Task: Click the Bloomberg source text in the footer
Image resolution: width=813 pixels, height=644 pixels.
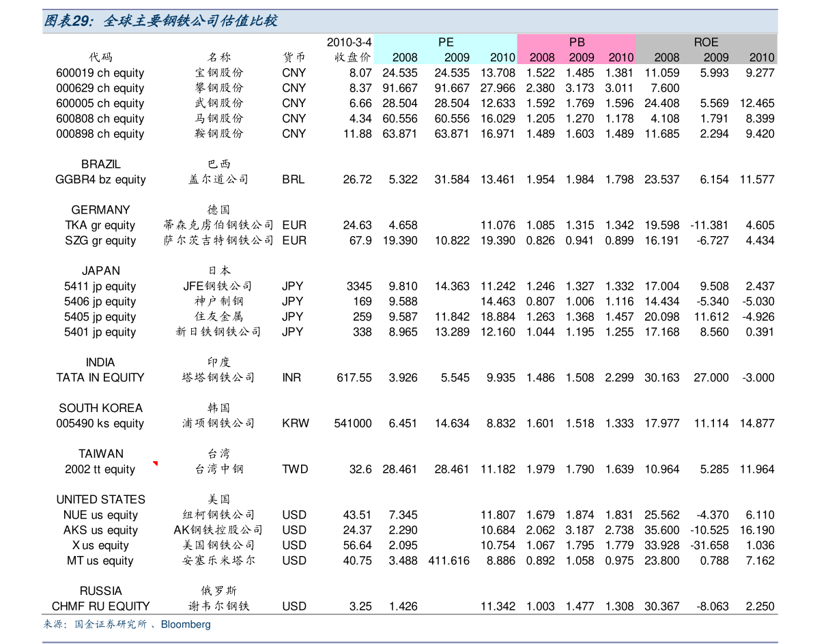Action: pos(186,625)
